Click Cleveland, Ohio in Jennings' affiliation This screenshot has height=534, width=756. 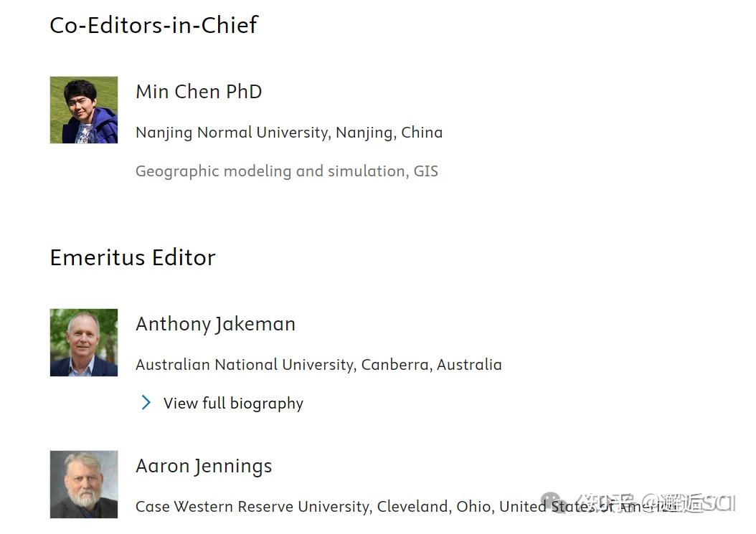tap(436, 507)
